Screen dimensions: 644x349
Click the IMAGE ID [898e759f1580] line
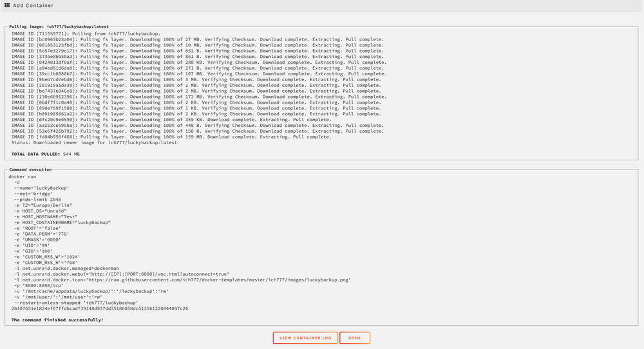[x=196, y=108]
